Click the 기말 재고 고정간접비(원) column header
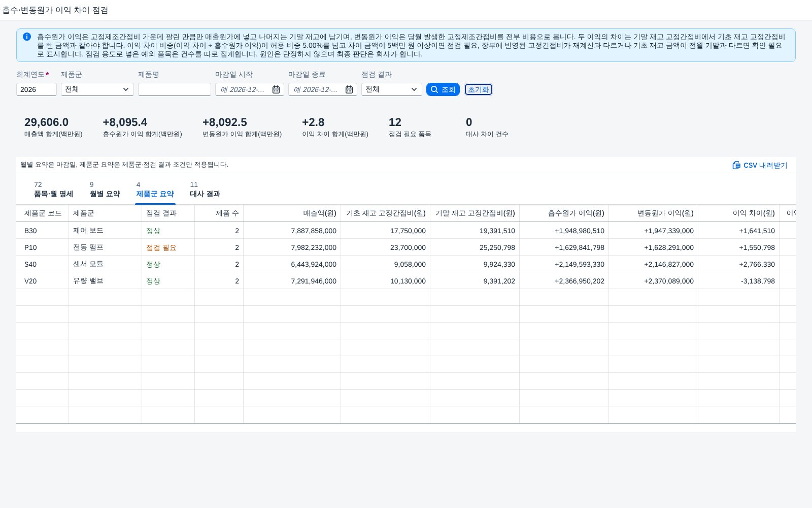This screenshot has height=508, width=812. (x=475, y=213)
